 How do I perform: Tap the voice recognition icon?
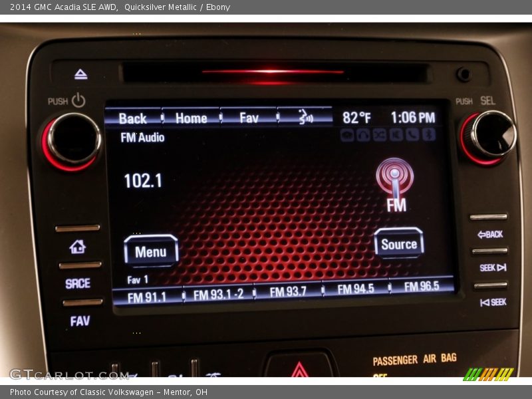[x=305, y=118]
